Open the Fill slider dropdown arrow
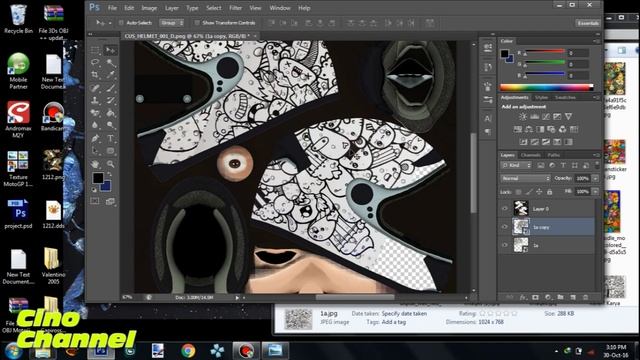Viewport: 640px width, 360px height. tap(596, 191)
